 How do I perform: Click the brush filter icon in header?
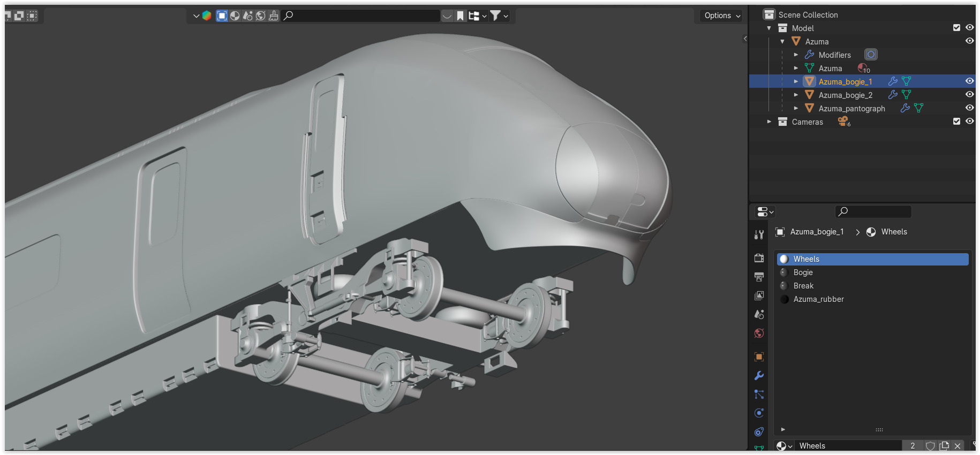pyautogui.click(x=274, y=16)
